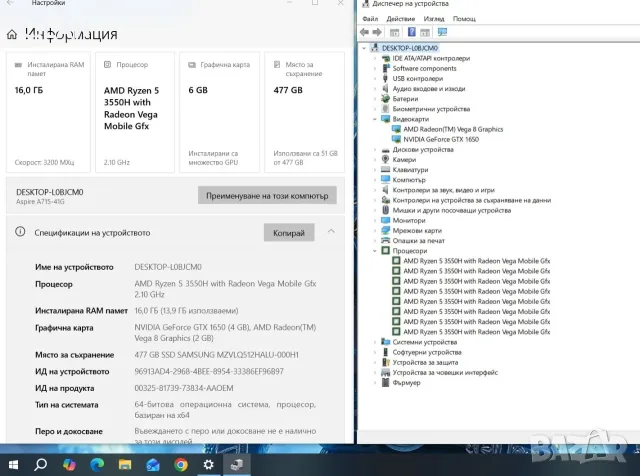Screen dimensions: 640x476
Task: Select NVIDIA GeForce GTX 1650 device
Action: click(441, 139)
